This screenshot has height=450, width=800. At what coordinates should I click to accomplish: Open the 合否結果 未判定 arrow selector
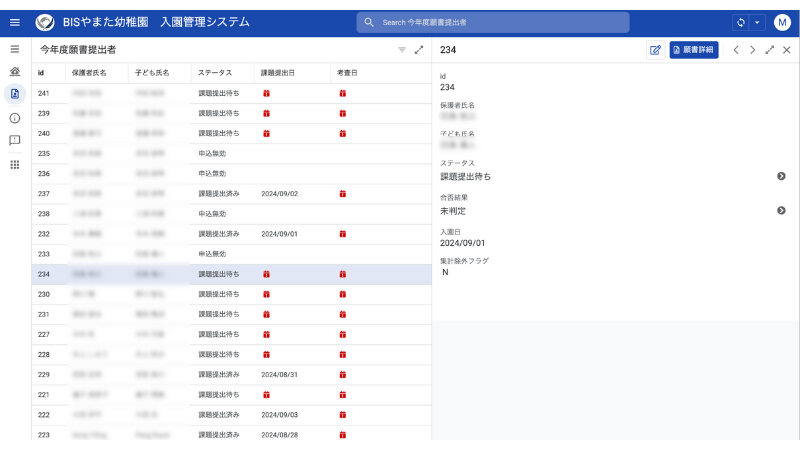(781, 210)
